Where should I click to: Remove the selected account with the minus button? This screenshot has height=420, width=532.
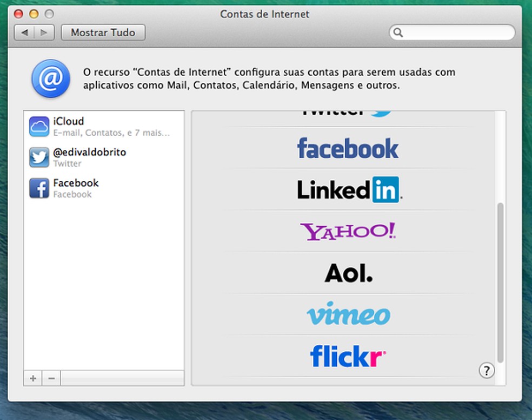pyautogui.click(x=51, y=378)
